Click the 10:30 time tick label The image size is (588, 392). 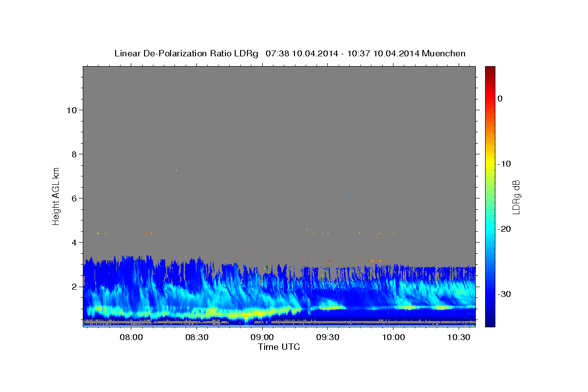click(459, 337)
